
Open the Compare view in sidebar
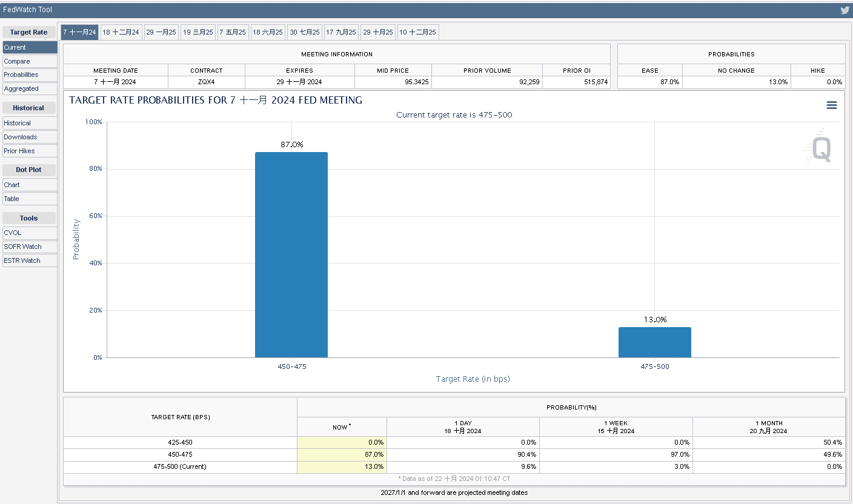click(30, 61)
